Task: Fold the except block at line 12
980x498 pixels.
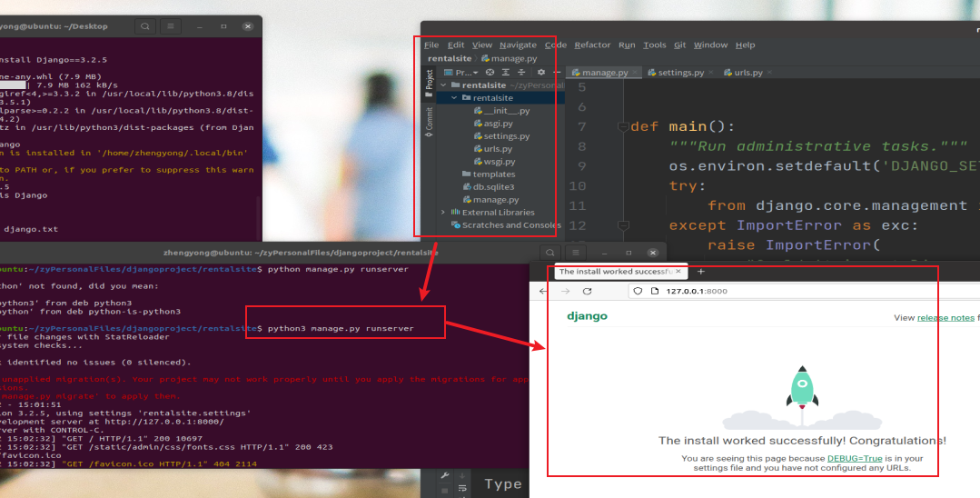Action: pyautogui.click(x=623, y=225)
